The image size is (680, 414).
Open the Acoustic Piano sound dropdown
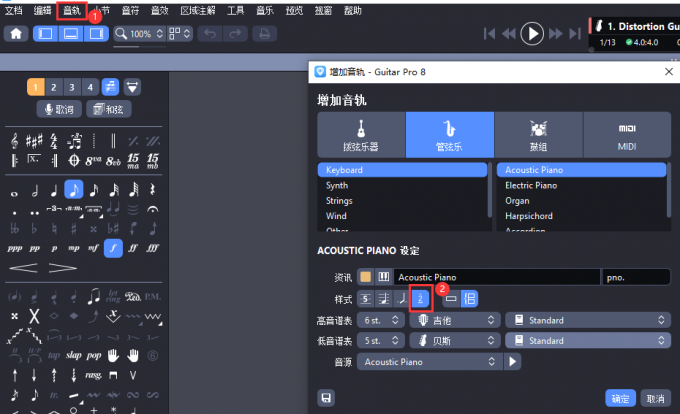tap(429, 362)
